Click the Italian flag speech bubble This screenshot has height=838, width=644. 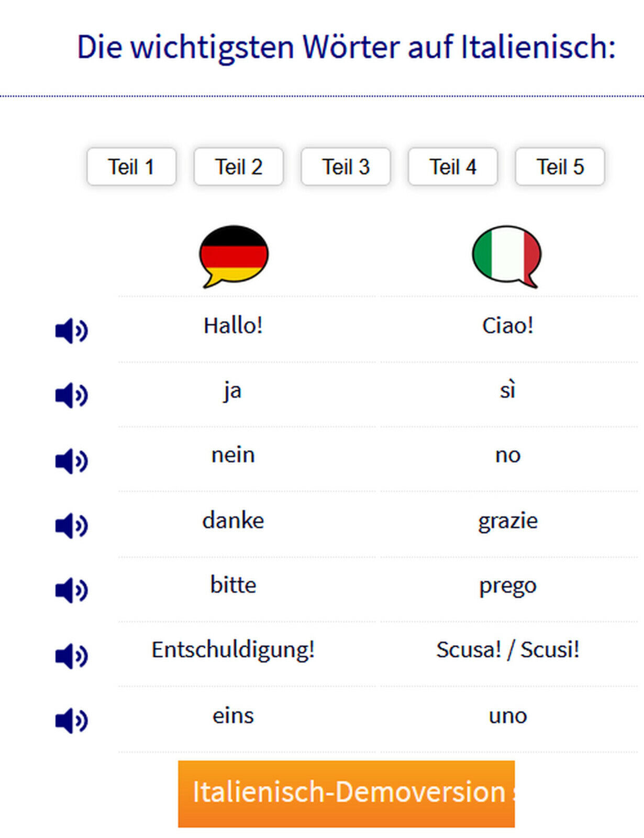507,256
